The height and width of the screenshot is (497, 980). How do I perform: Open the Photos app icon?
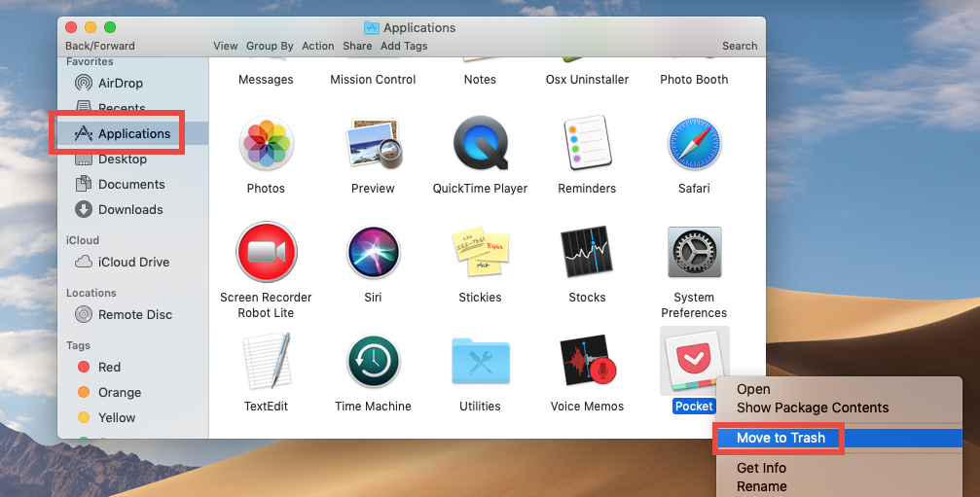(x=266, y=144)
